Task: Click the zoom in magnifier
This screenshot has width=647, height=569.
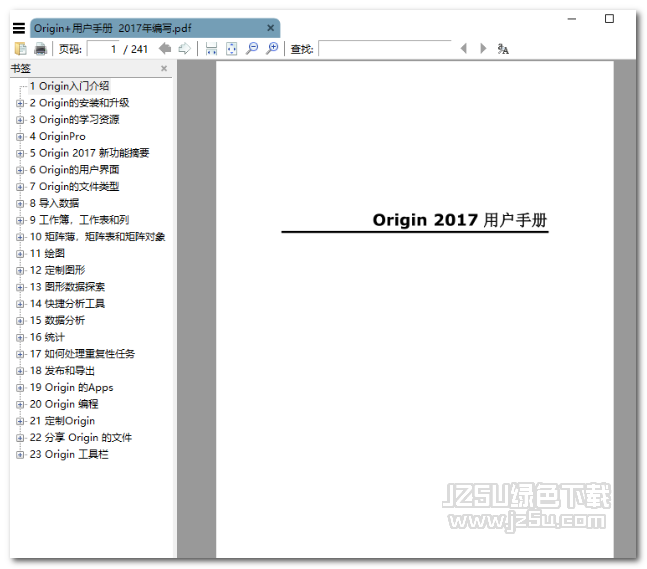Action: click(x=272, y=49)
